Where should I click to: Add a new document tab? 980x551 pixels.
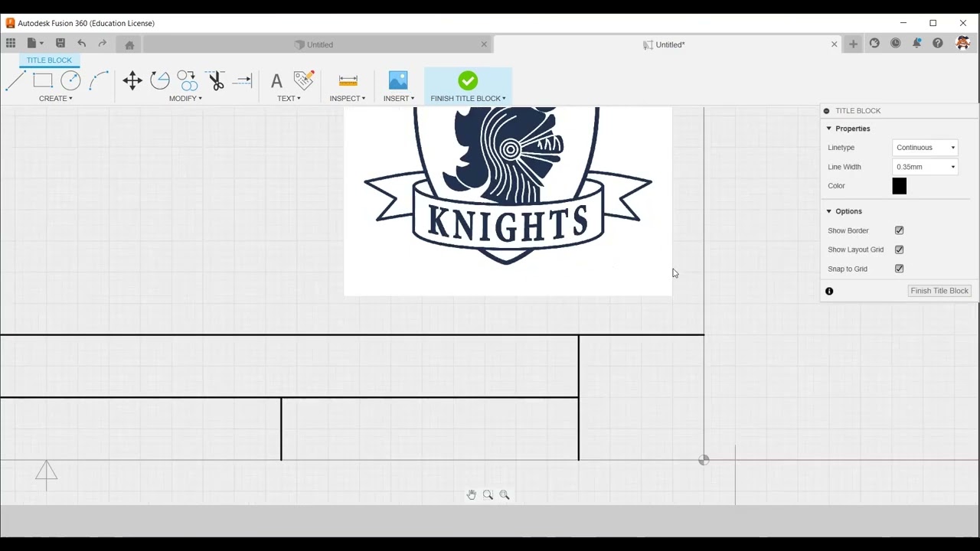click(x=853, y=44)
